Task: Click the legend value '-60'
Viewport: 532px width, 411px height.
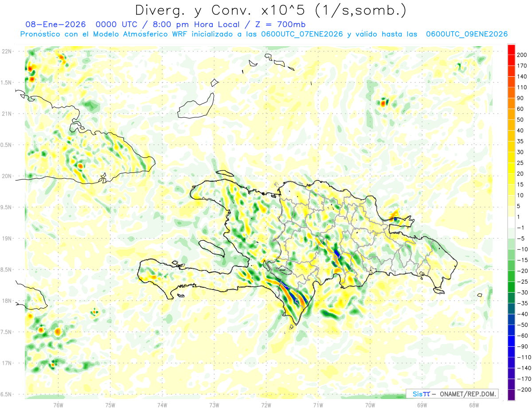Action: [523, 336]
